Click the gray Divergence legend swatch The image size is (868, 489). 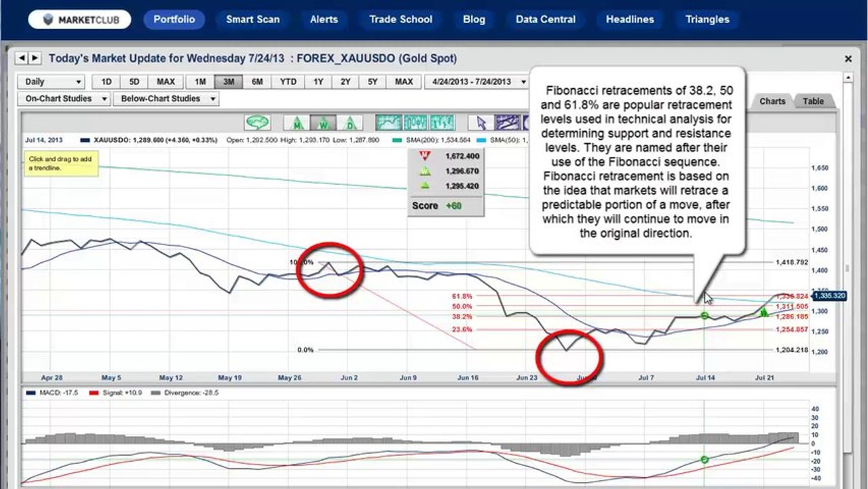(155, 393)
